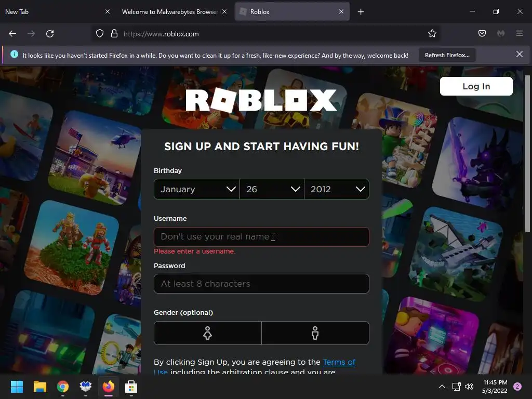Screen dimensions: 532x399
Task: Open the Malwarebytes extension icon
Action: (501, 33)
